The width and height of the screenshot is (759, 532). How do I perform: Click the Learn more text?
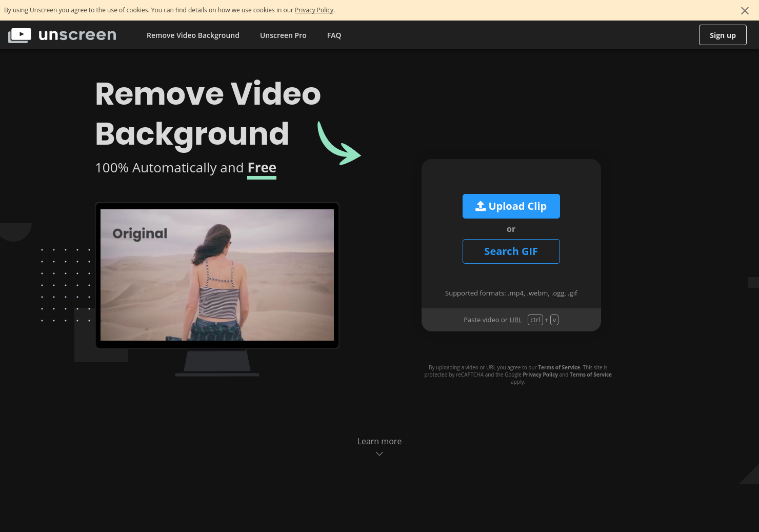tap(379, 441)
